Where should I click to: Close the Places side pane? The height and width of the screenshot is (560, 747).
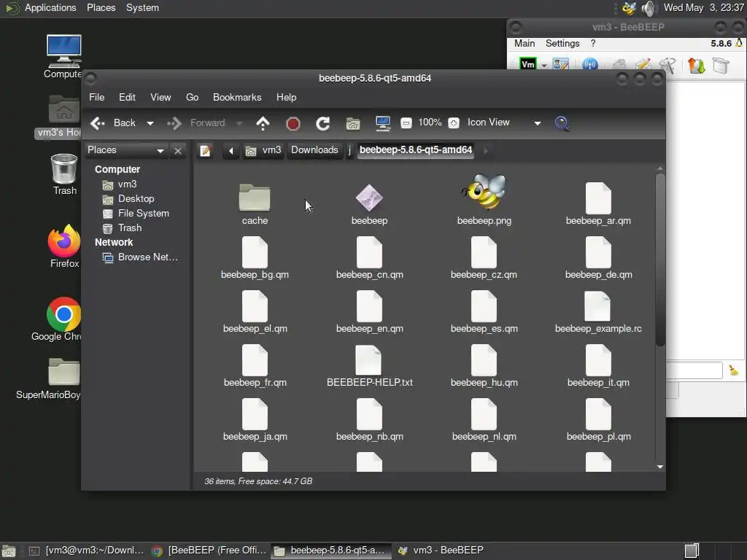coord(178,151)
